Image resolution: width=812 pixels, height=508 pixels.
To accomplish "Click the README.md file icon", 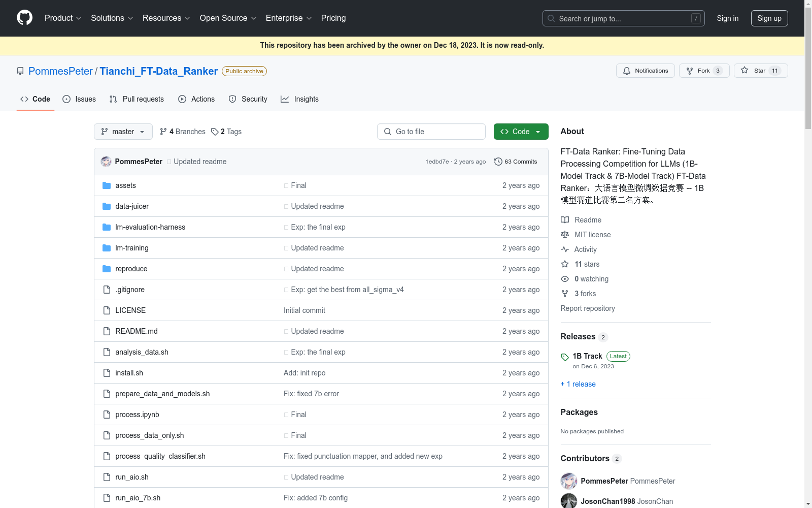I will point(107,331).
